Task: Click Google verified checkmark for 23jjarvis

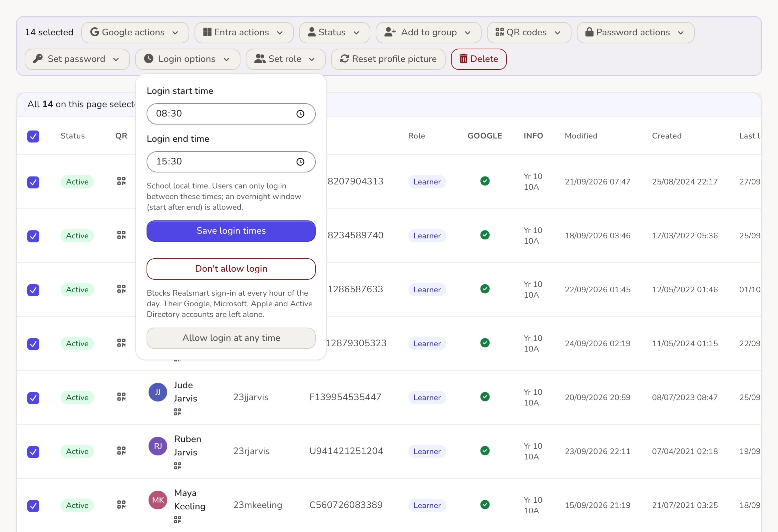Action: pos(485,397)
